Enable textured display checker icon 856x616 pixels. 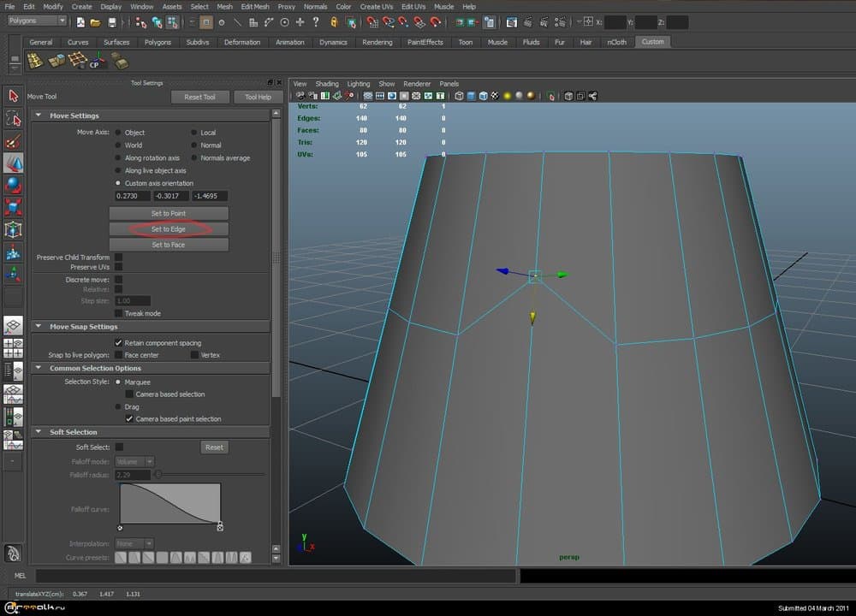pyautogui.click(x=495, y=96)
